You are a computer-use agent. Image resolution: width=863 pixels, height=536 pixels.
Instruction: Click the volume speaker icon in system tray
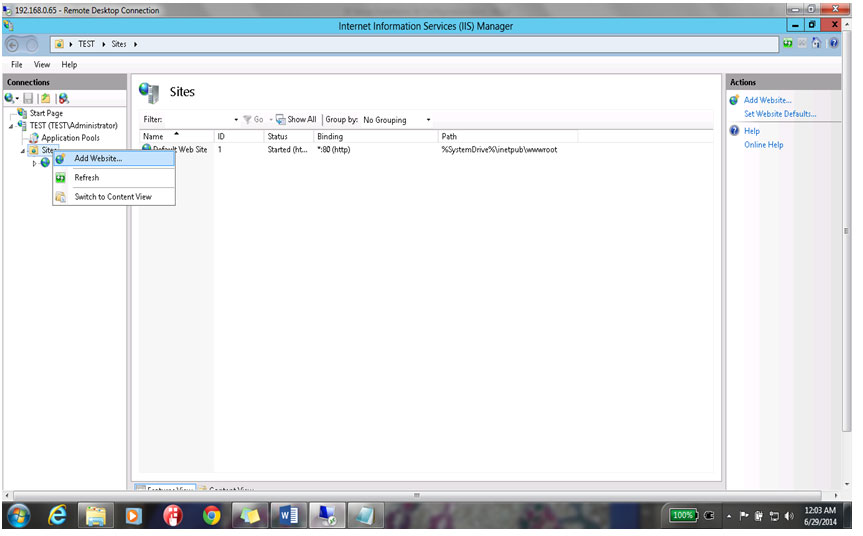click(x=789, y=516)
